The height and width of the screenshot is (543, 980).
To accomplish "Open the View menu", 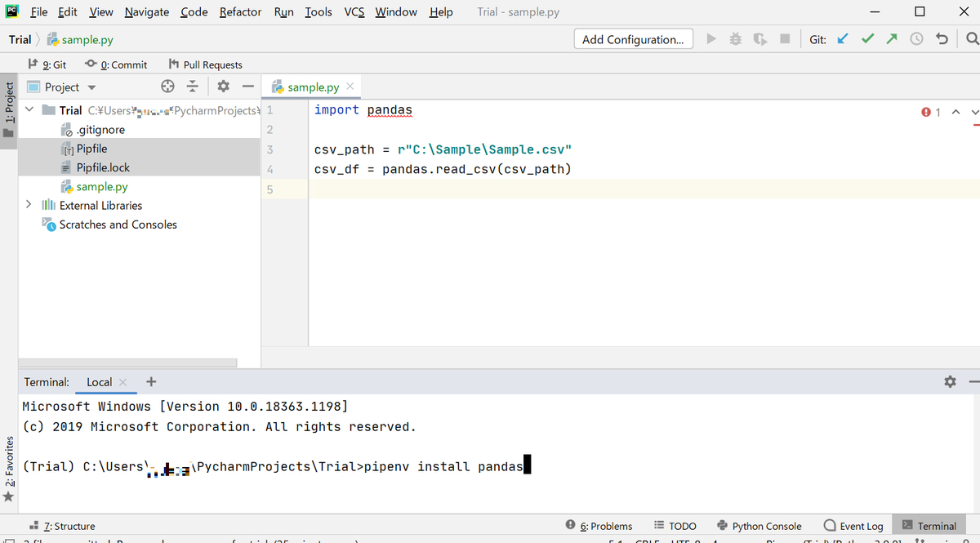I will coord(101,12).
